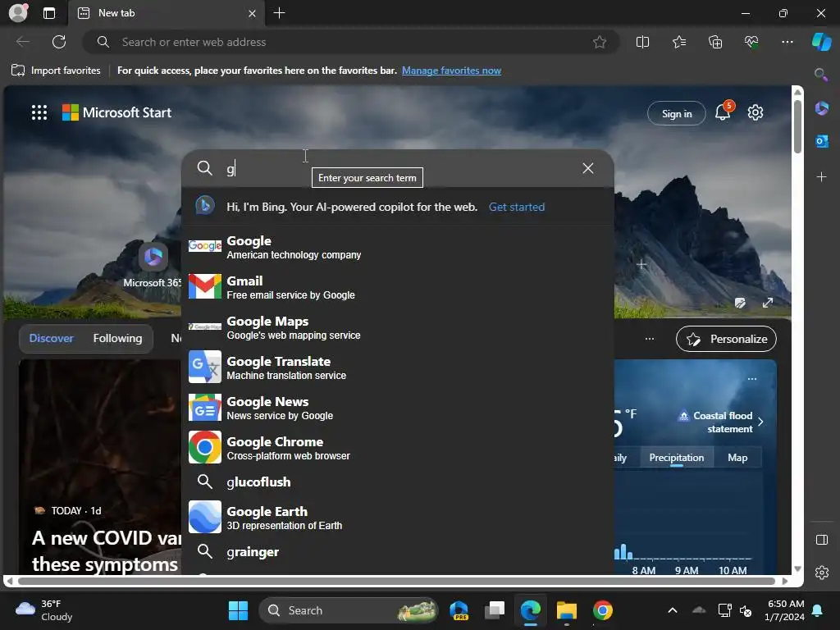Click the Bing copilot icon in suggestions
The height and width of the screenshot is (630, 840).
pos(204,206)
